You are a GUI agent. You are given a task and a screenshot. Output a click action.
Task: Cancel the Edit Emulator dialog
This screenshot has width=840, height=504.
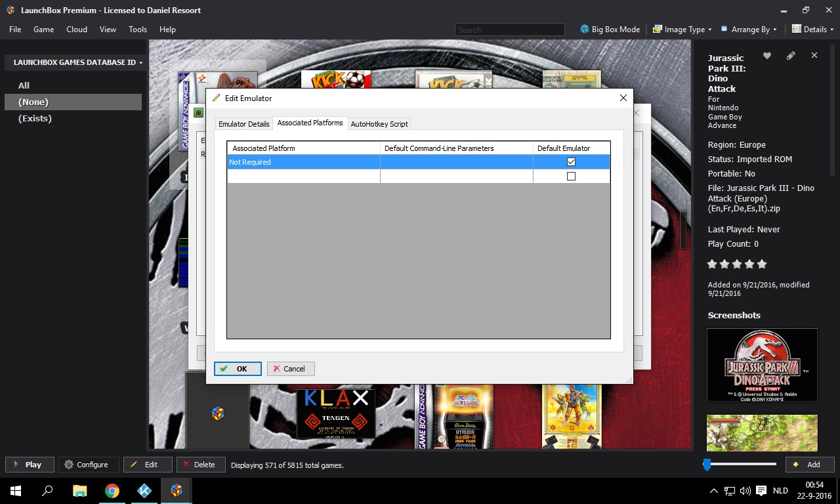pos(290,369)
